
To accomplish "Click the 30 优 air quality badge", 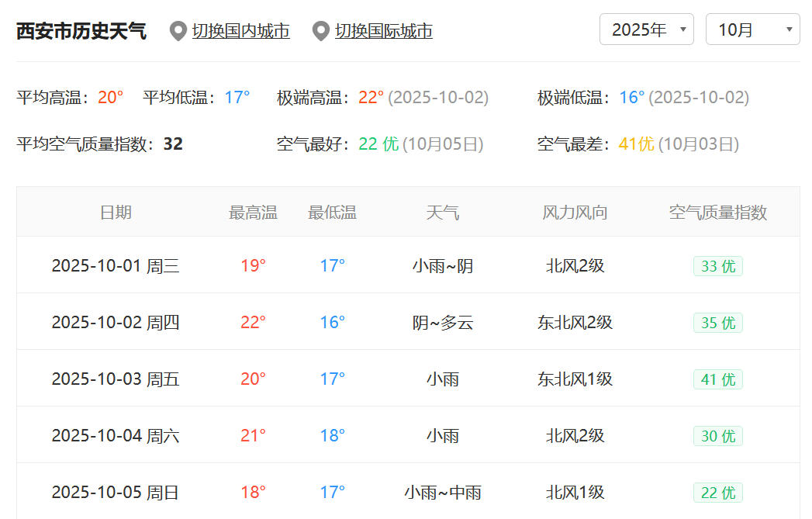I will coord(717,436).
